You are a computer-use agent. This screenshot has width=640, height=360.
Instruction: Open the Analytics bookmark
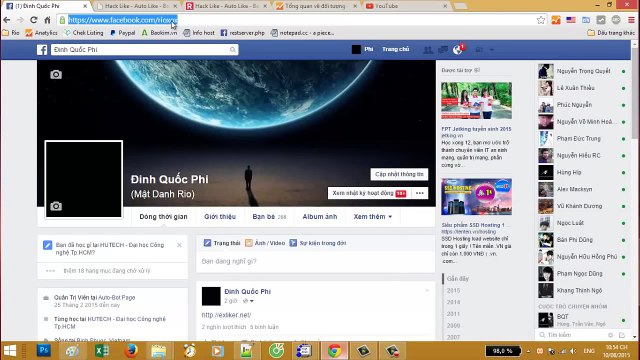(41, 33)
